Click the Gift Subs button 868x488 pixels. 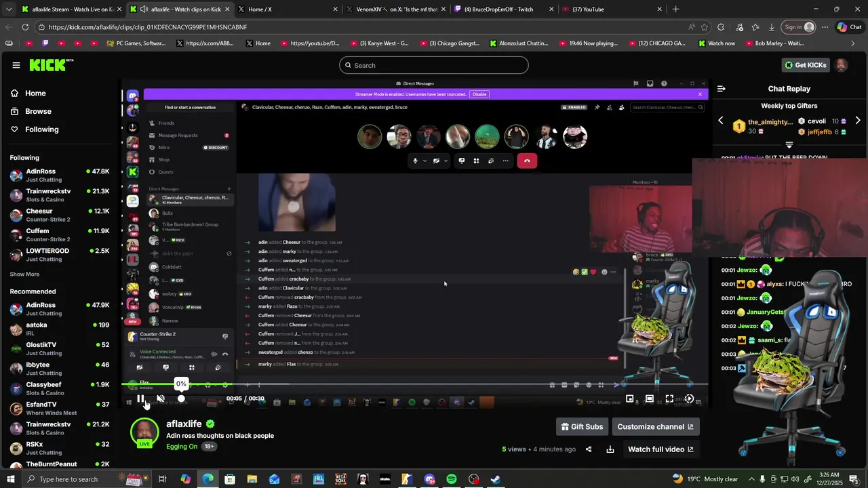tap(582, 426)
